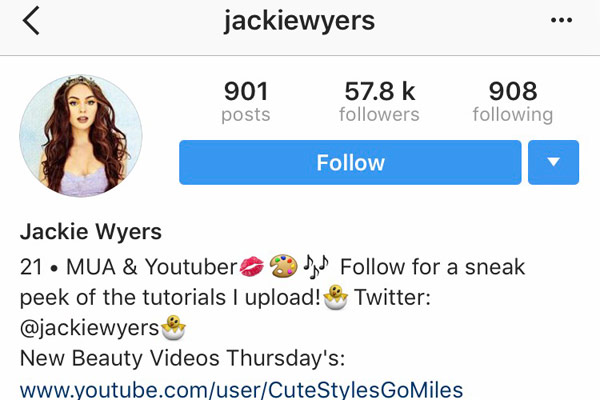
Task: Open the three-dot more options menu
Action: point(561,20)
